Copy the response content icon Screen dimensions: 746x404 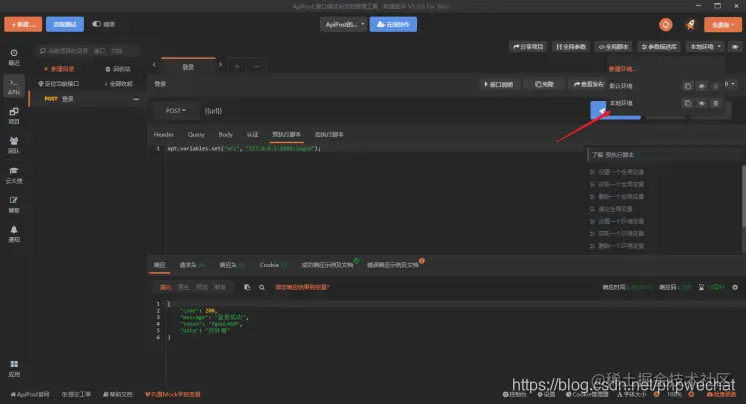click(247, 287)
